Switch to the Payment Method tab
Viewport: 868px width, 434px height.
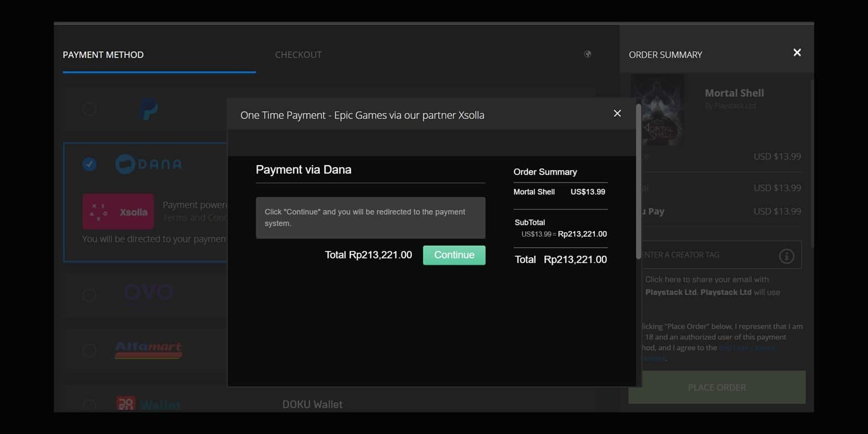click(x=103, y=54)
